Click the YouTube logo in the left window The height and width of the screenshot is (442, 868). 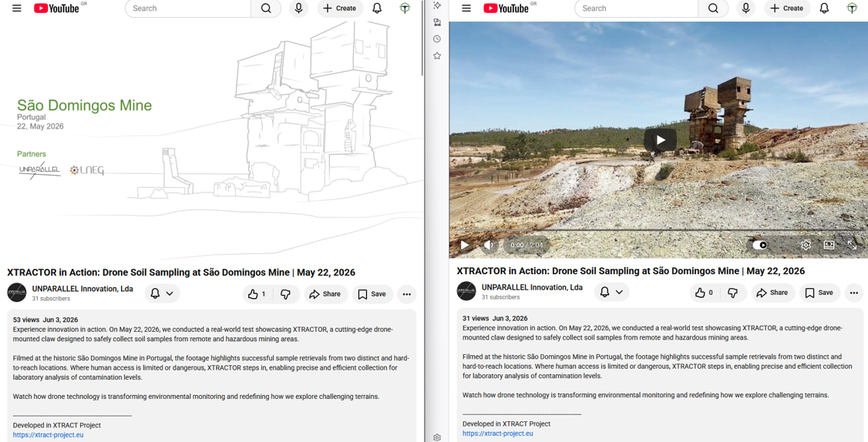click(56, 8)
